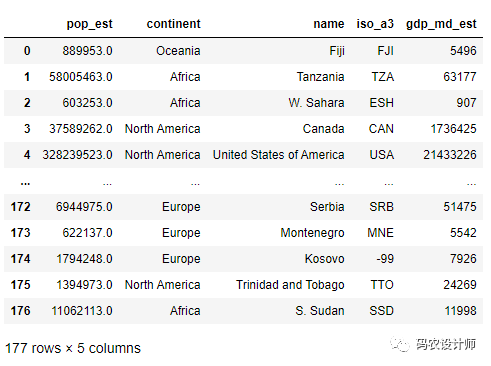Select the S. Sudan cell
The image size is (491, 366).
tap(320, 311)
